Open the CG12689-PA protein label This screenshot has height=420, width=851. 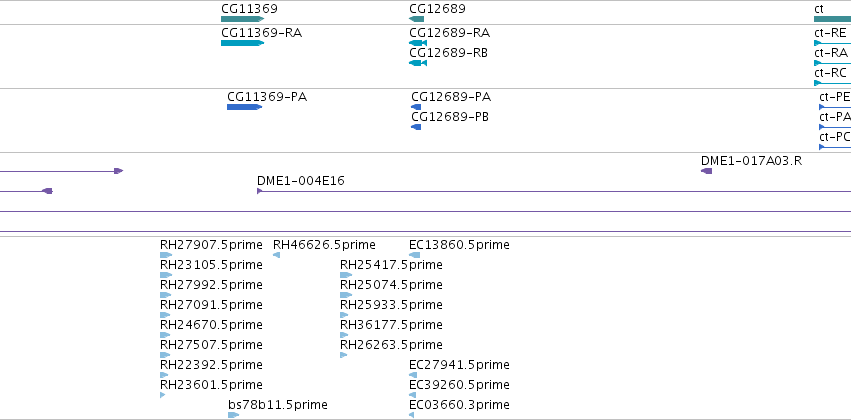451,97
